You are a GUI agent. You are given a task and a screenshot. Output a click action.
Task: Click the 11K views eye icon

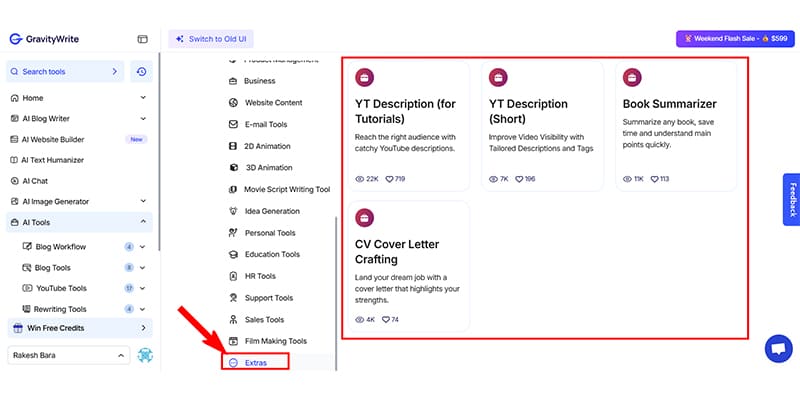[628, 180]
